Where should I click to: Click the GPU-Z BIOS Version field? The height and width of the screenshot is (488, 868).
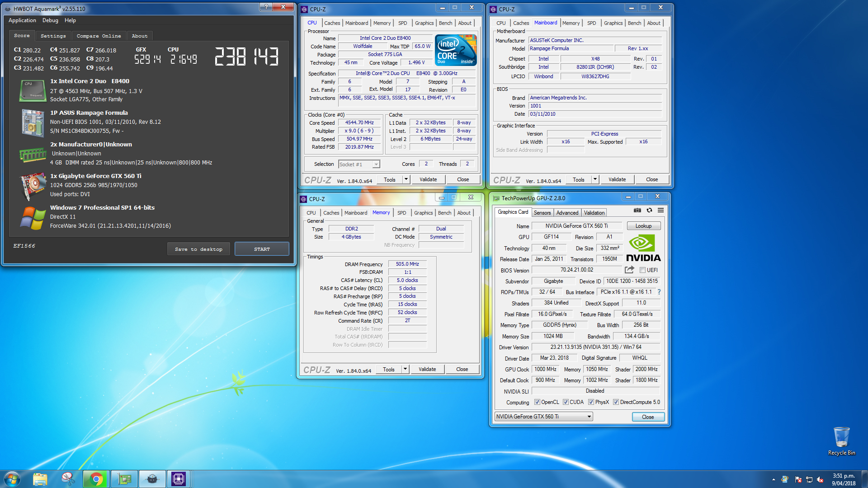[576, 270]
